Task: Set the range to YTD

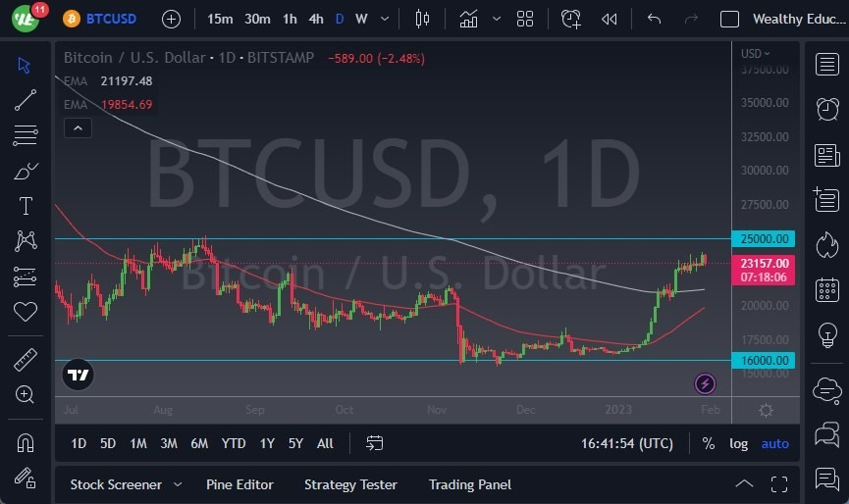Action: pyautogui.click(x=234, y=443)
